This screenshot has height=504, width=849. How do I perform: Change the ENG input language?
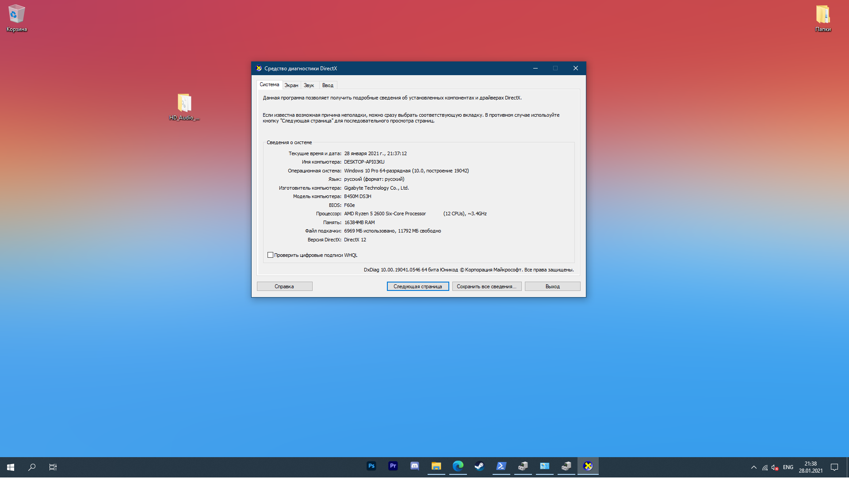pyautogui.click(x=788, y=467)
